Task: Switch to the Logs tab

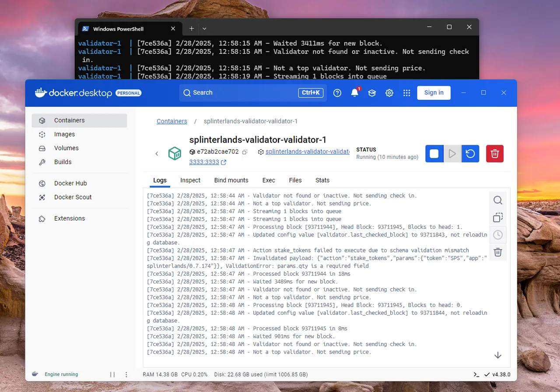Action: click(x=160, y=180)
